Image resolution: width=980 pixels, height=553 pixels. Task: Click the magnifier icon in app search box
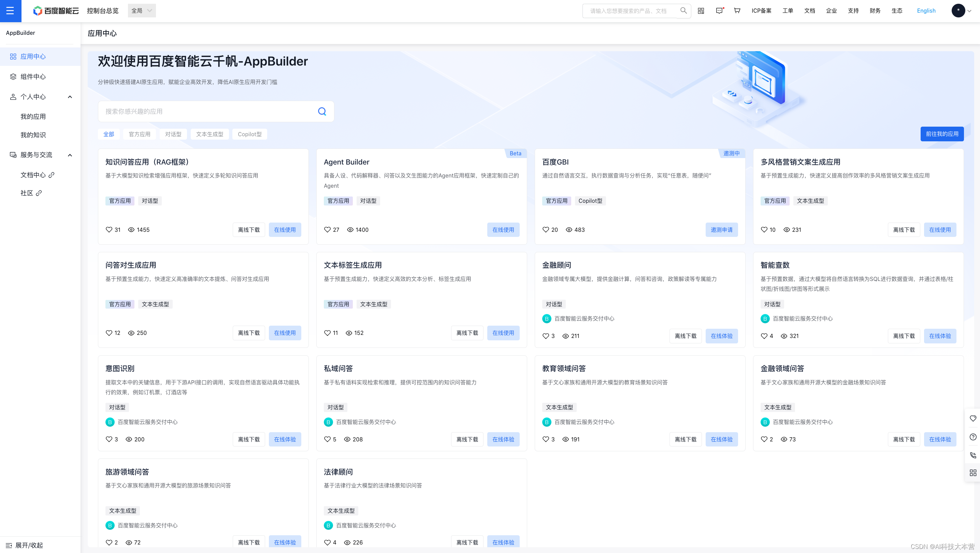pyautogui.click(x=322, y=112)
